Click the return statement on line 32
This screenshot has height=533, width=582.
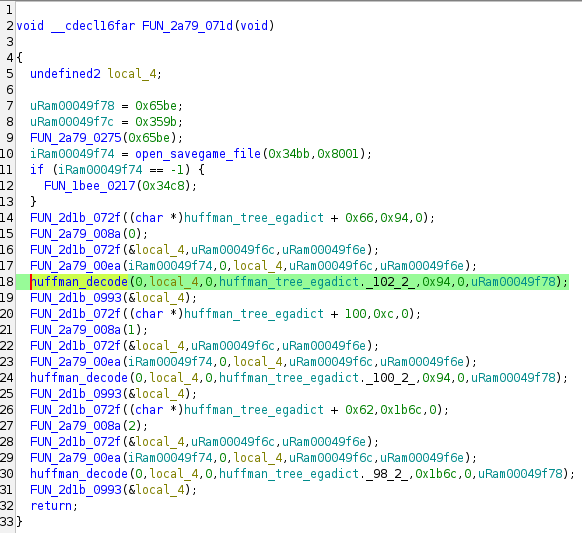51,506
